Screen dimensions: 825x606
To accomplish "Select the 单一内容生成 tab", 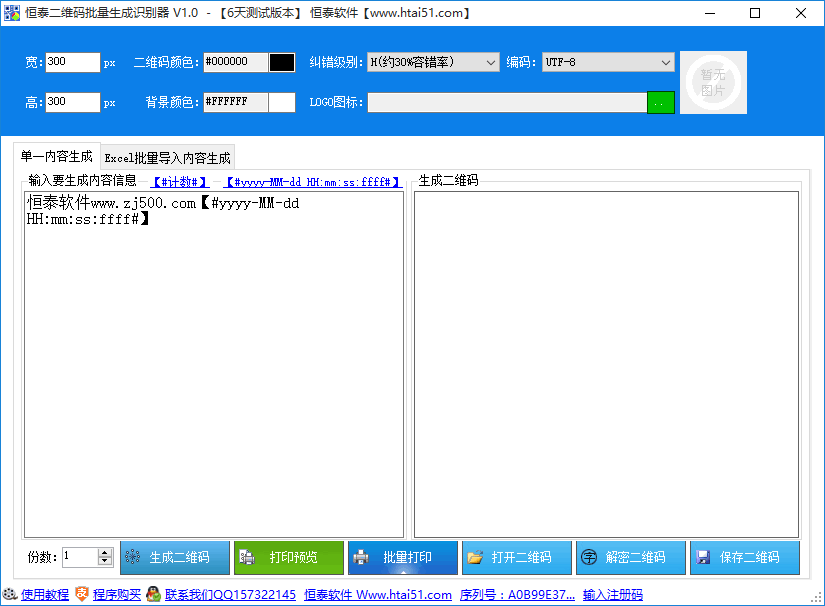I will (x=56, y=156).
